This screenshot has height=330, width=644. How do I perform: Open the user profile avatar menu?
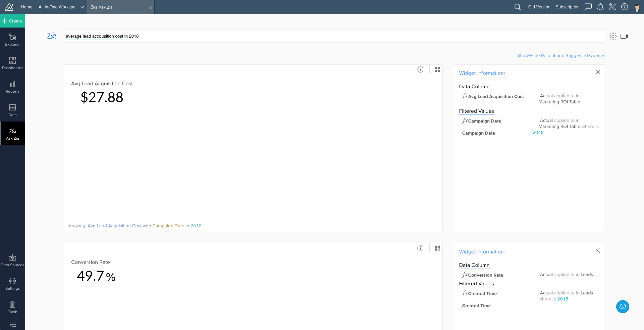point(637,7)
